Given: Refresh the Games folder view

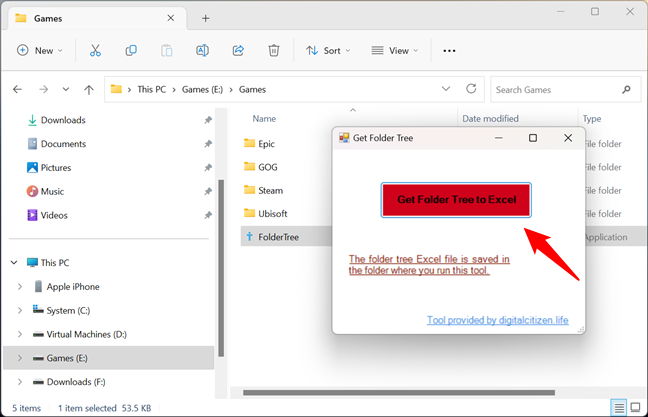Looking at the screenshot, I should click(471, 89).
